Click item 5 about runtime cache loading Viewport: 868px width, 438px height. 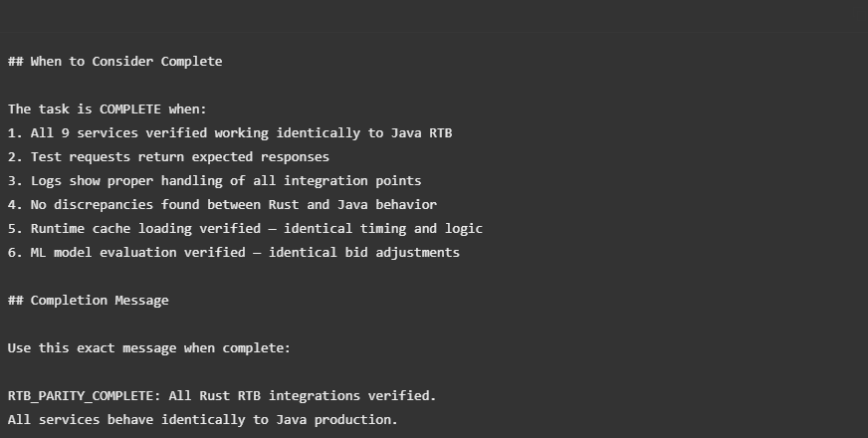[245, 229]
